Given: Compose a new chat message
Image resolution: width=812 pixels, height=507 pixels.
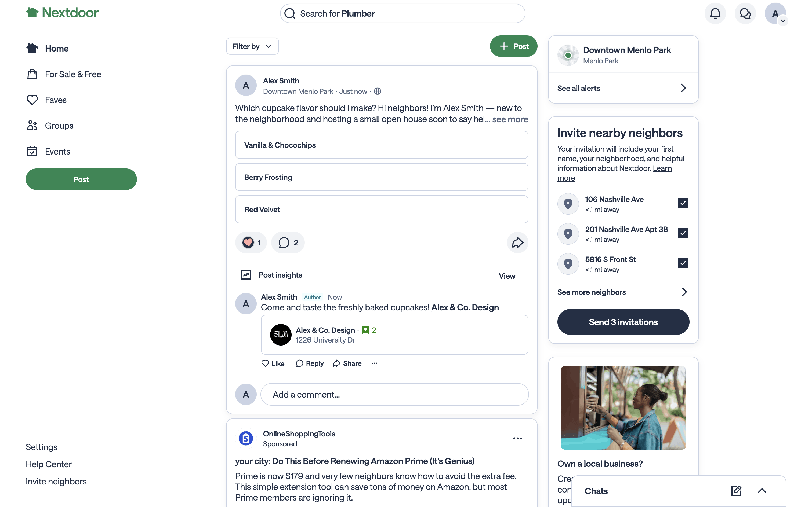Looking at the screenshot, I should (736, 491).
